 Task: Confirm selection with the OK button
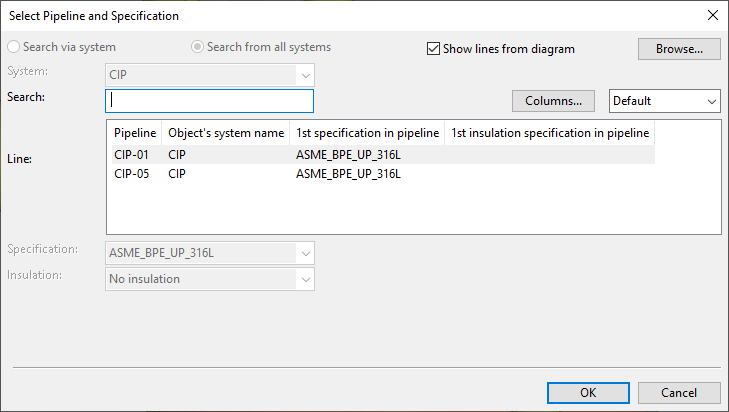pyautogui.click(x=589, y=393)
